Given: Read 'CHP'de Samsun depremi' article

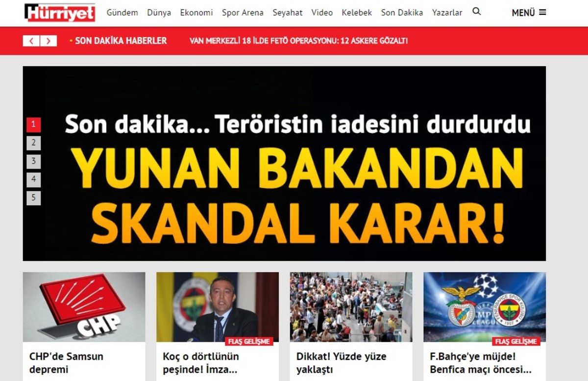Looking at the screenshot, I should click(x=66, y=363).
